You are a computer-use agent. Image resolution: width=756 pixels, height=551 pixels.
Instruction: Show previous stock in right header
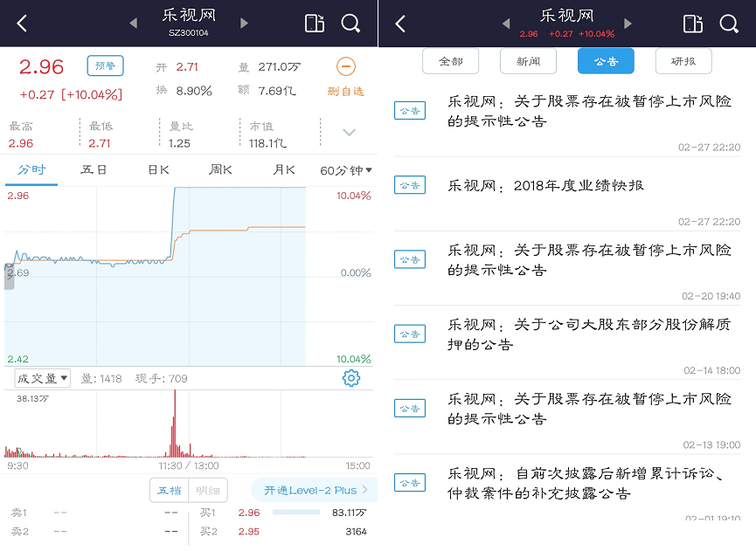click(506, 23)
